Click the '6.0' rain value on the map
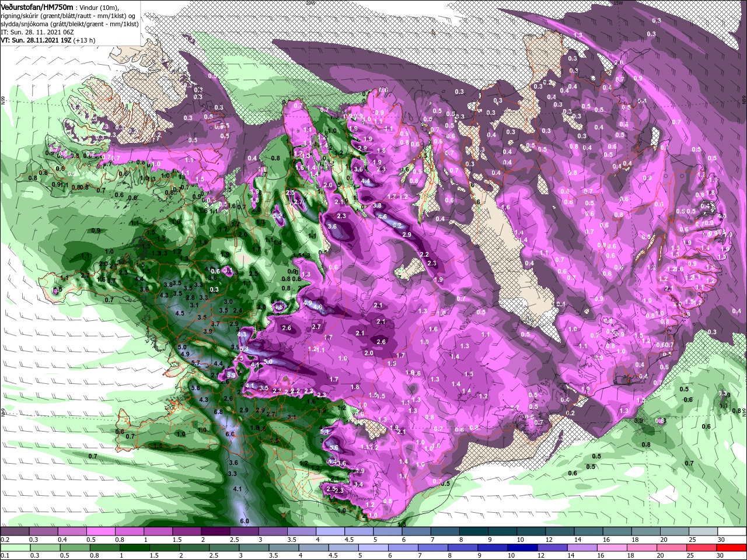The width and height of the screenshot is (747, 560). [245, 521]
